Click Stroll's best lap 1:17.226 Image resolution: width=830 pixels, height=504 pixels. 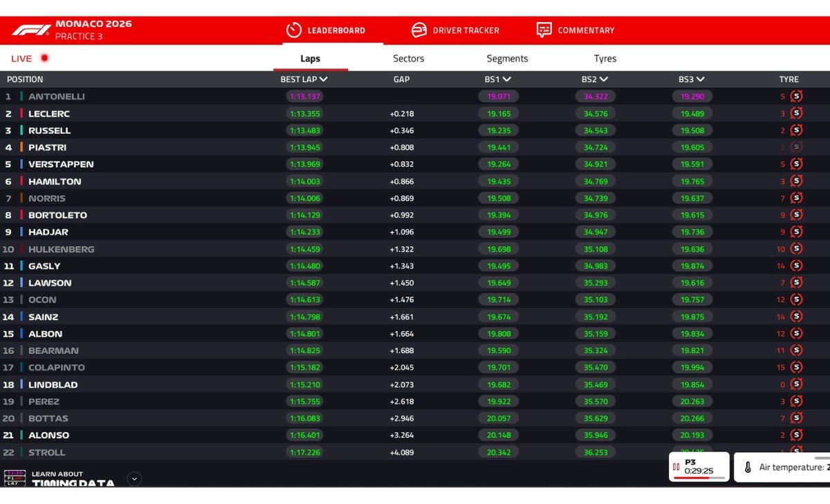(304, 452)
